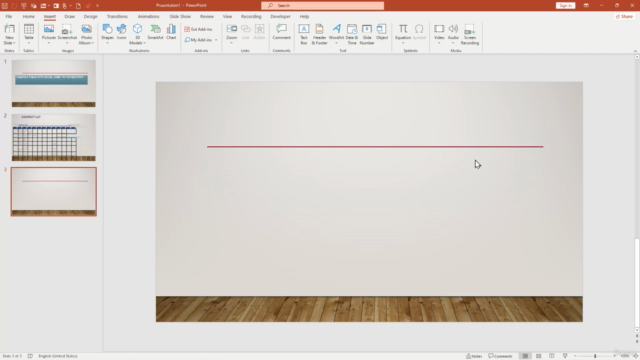640x360 pixels.
Task: Insert Slide Number
Action: click(367, 34)
